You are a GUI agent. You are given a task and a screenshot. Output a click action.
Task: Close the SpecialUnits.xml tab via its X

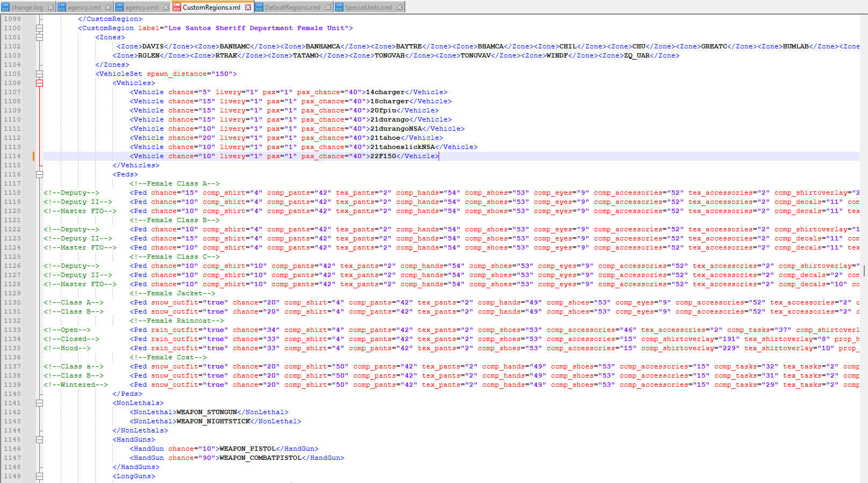coord(399,8)
